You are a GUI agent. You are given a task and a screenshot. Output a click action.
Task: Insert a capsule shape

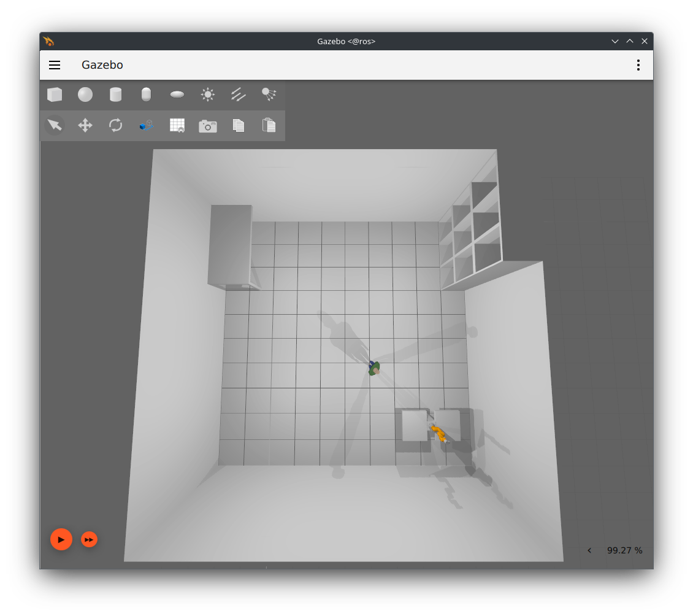pos(146,94)
